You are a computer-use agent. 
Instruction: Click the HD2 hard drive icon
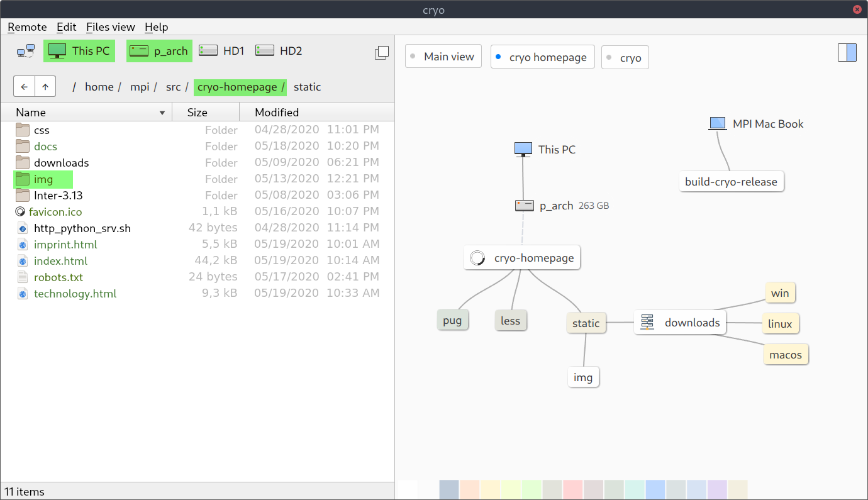pyautogui.click(x=264, y=50)
